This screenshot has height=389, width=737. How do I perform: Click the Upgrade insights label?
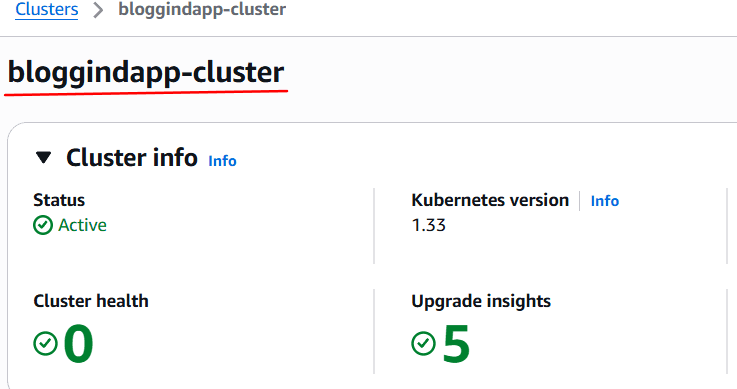[481, 301]
